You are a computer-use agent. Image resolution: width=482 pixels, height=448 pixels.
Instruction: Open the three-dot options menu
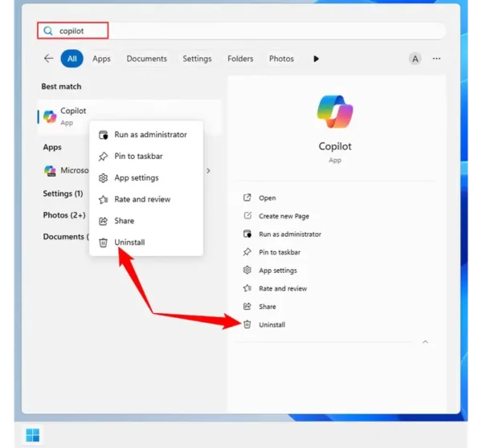[436, 59]
